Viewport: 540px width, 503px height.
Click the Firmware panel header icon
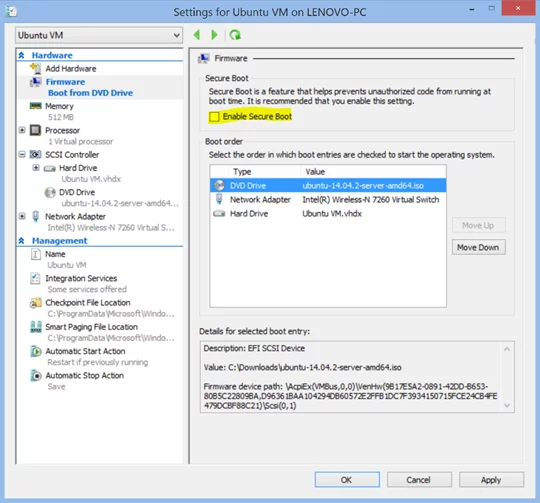point(204,59)
